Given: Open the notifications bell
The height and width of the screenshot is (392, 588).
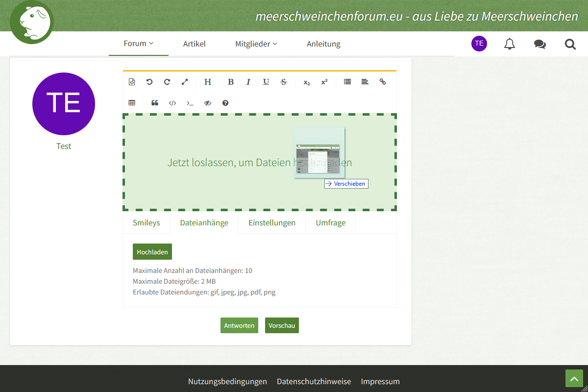Looking at the screenshot, I should [510, 44].
